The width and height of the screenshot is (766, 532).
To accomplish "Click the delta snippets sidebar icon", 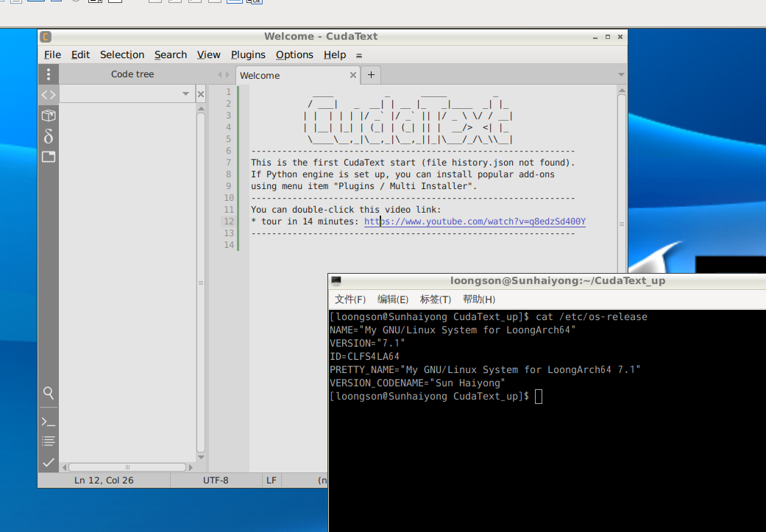I will click(49, 136).
